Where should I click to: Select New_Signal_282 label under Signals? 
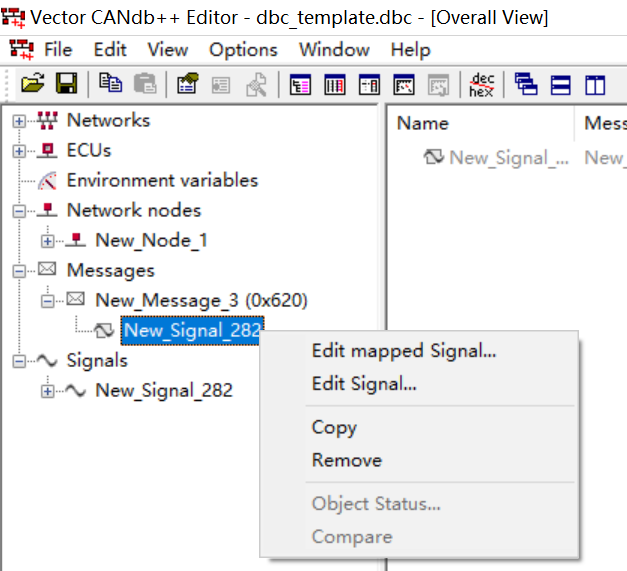164,390
